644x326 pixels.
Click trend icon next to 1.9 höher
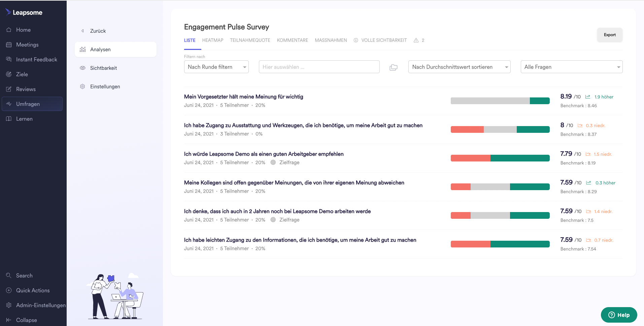pos(588,97)
